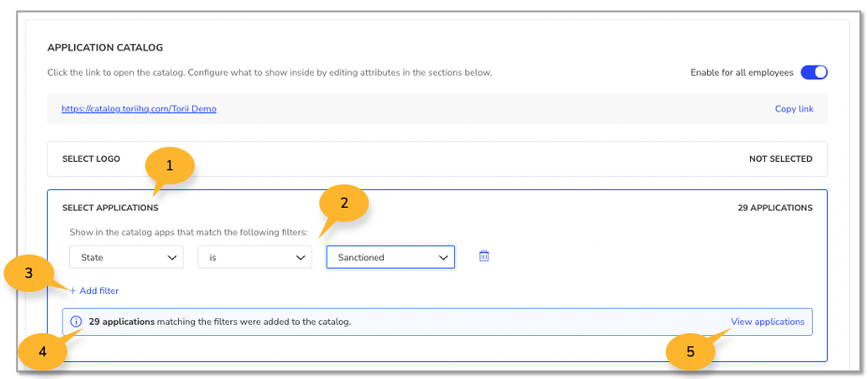The height and width of the screenshot is (379, 868).
Task: Delete the State filter with trash icon
Action: [x=484, y=256]
